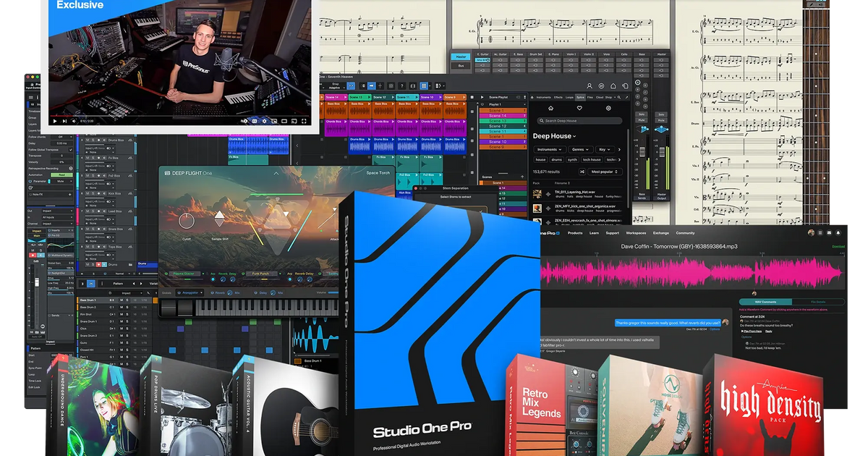Shuffle the Splice search results

(582, 171)
